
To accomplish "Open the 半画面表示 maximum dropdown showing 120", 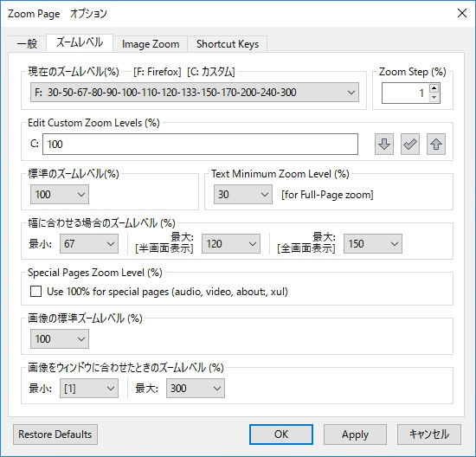I will click(x=231, y=243).
